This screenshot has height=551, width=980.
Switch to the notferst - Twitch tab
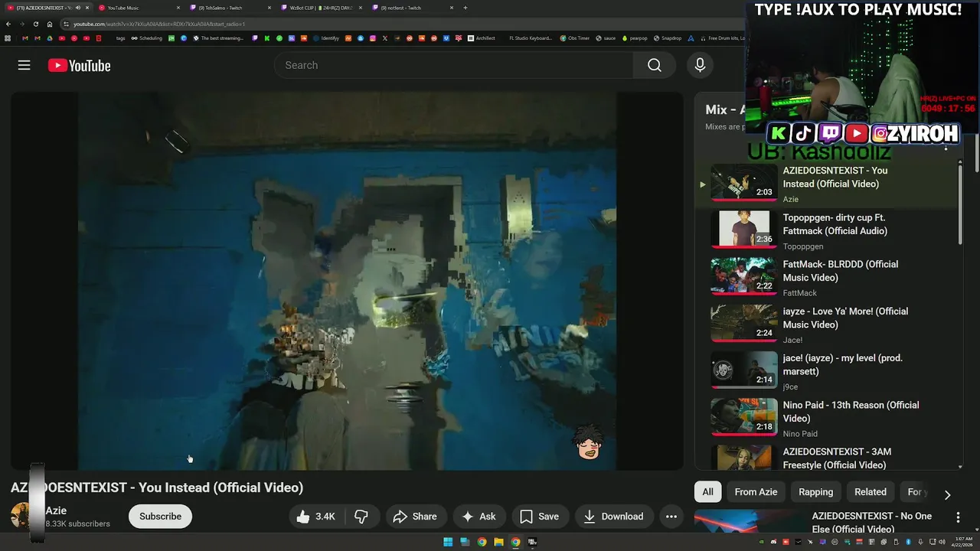[411, 8]
